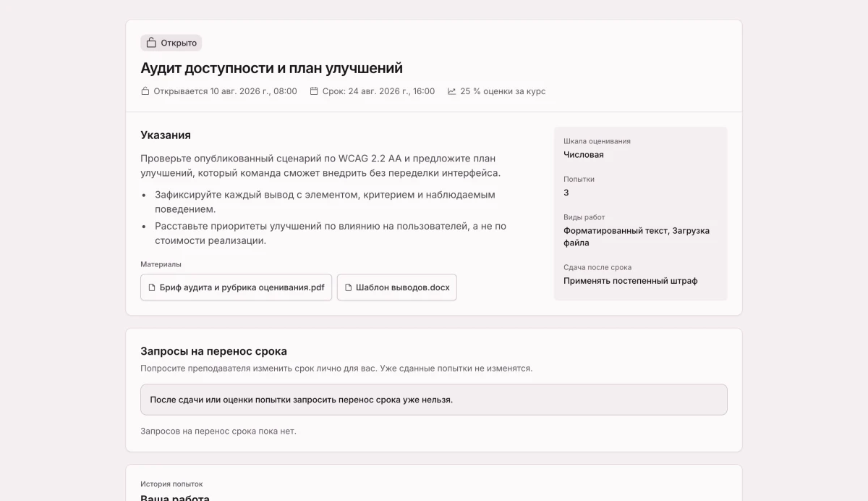Click the История попыток label
The height and width of the screenshot is (501, 868).
tap(171, 484)
